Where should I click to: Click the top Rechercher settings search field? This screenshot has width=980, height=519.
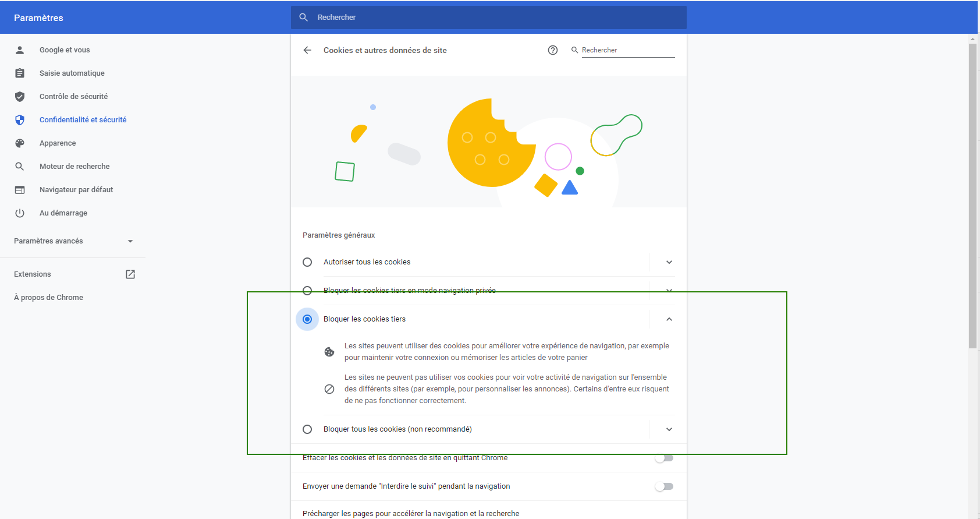tap(489, 17)
